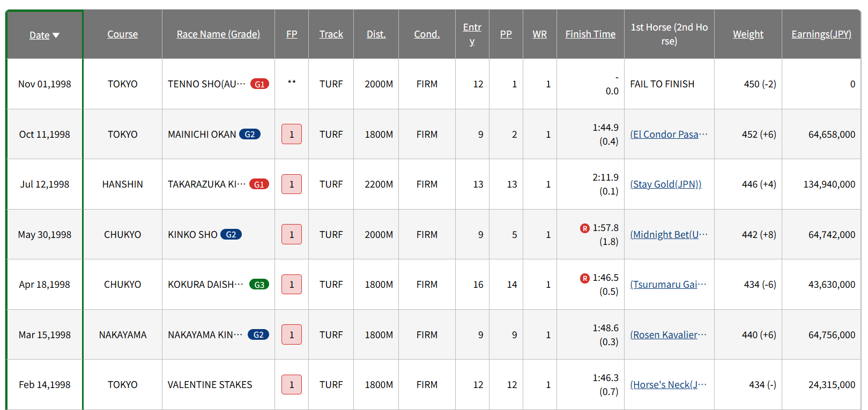Open Stay Gold(JPN) horse link
Screen dimensions: 868x410
coord(666,184)
